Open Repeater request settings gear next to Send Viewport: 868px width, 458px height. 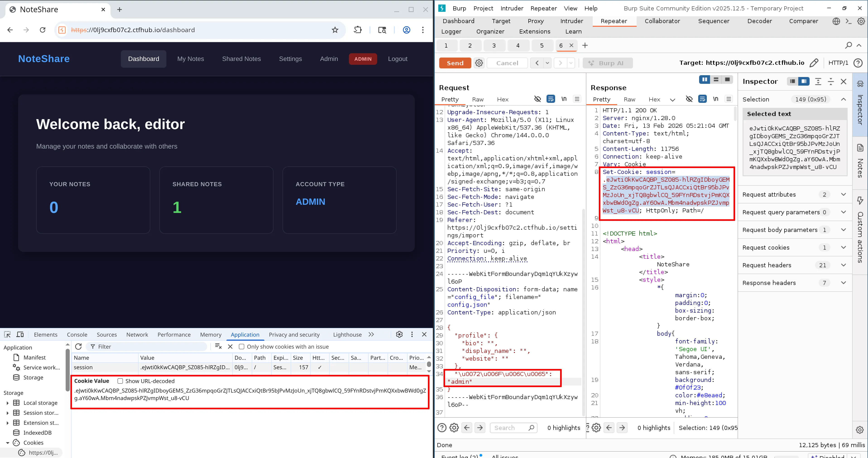pos(479,63)
